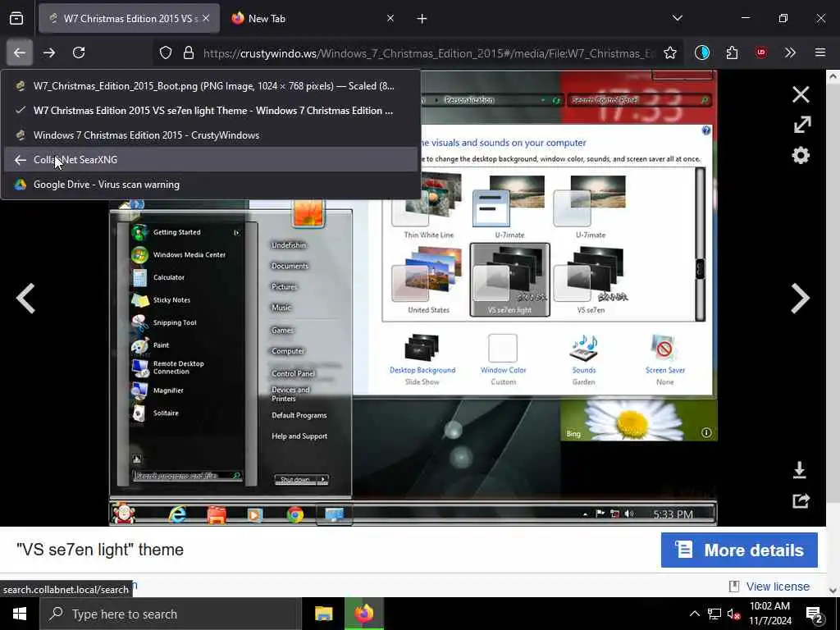The height and width of the screenshot is (630, 840).
Task: Show hidden system tray icons
Action: [x=694, y=614]
